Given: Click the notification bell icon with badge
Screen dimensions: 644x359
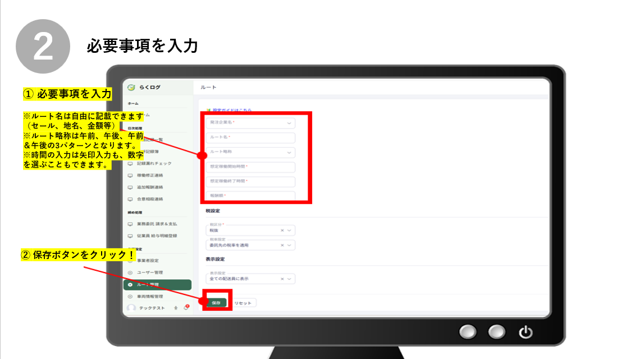Looking at the screenshot, I should (186, 307).
